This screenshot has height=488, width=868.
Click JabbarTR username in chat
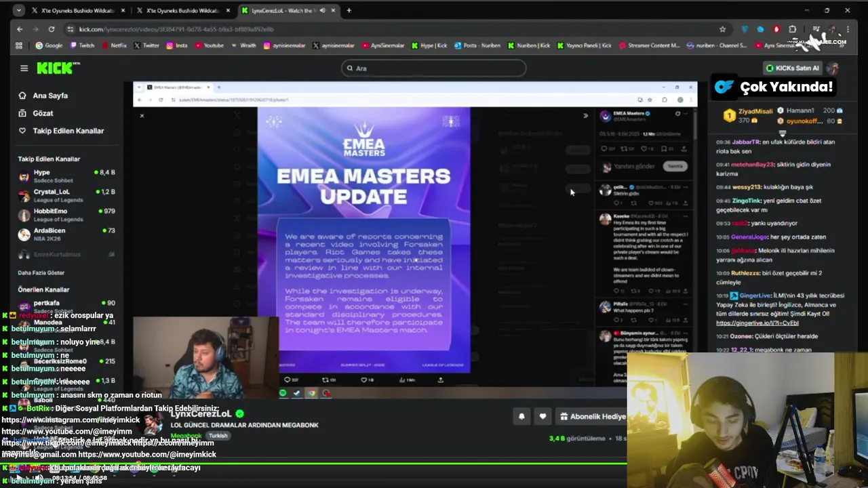746,142
